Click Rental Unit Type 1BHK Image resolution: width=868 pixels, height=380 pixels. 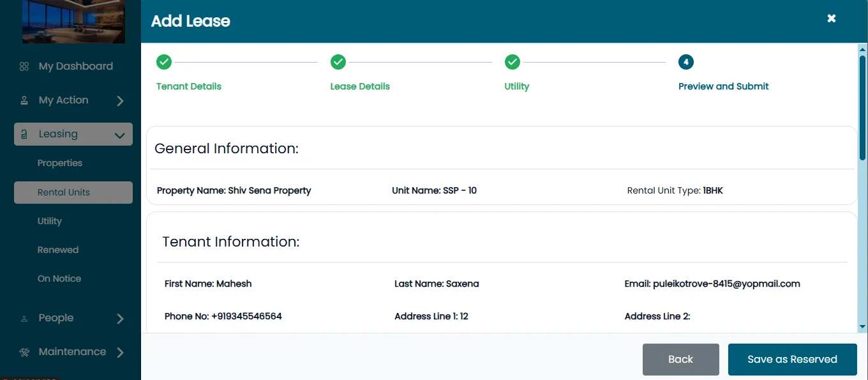click(675, 190)
